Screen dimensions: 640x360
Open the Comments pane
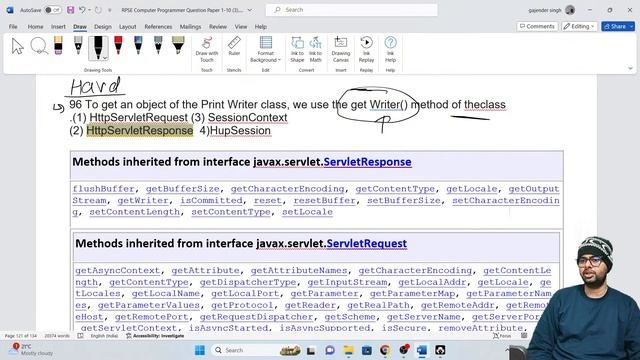(x=537, y=26)
